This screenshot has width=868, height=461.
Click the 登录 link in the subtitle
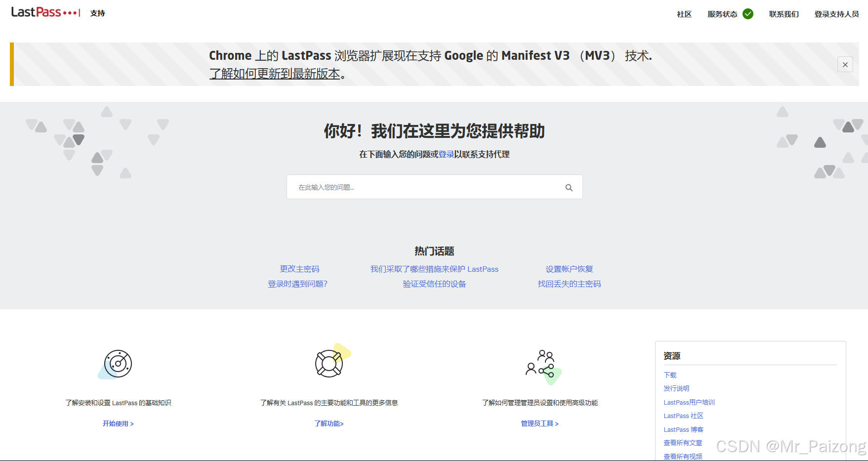tap(446, 154)
